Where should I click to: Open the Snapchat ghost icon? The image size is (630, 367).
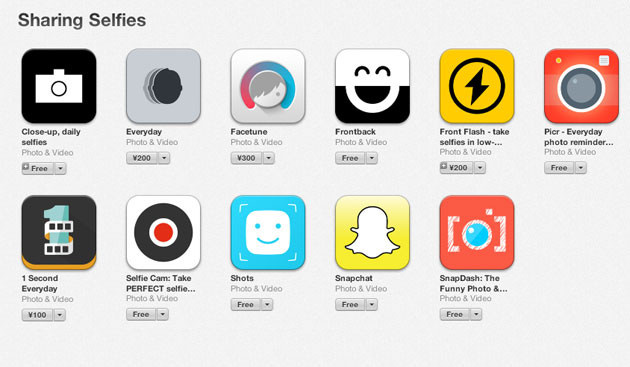click(x=372, y=232)
